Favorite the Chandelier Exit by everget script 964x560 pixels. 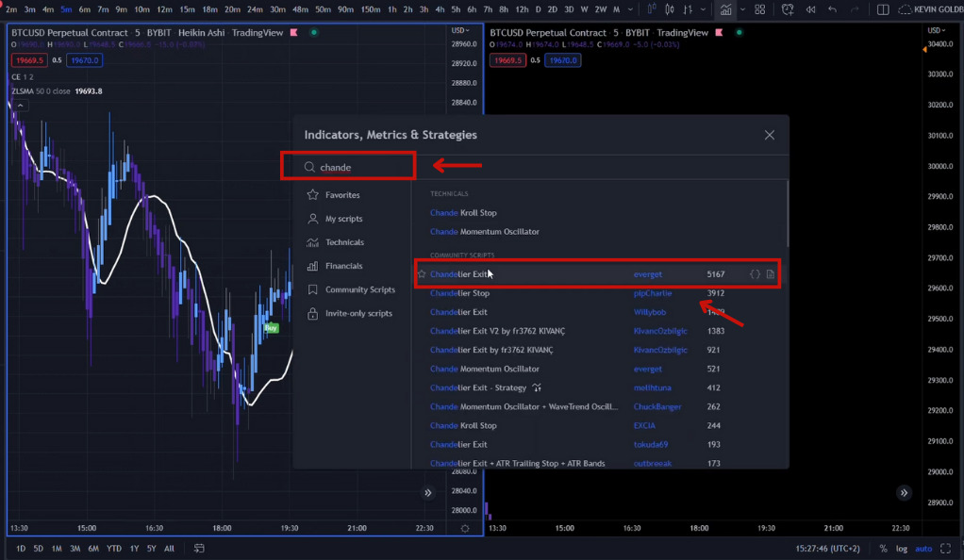coord(422,274)
